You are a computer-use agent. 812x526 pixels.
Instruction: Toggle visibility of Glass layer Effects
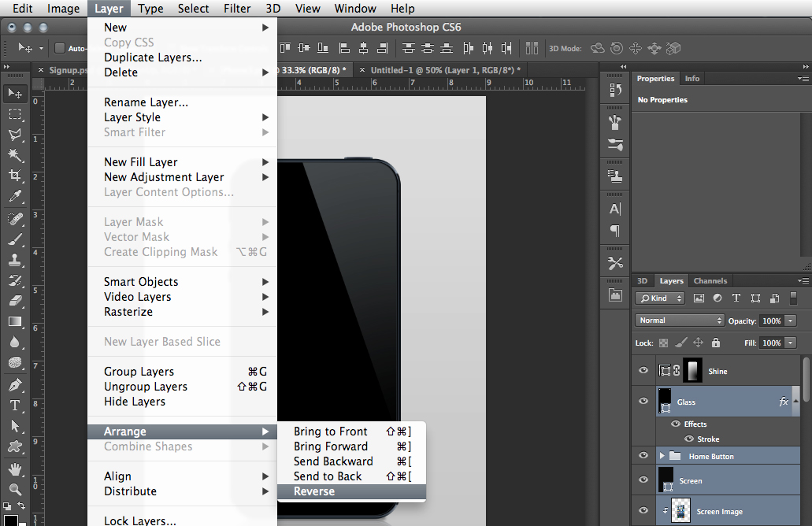pyautogui.click(x=676, y=424)
